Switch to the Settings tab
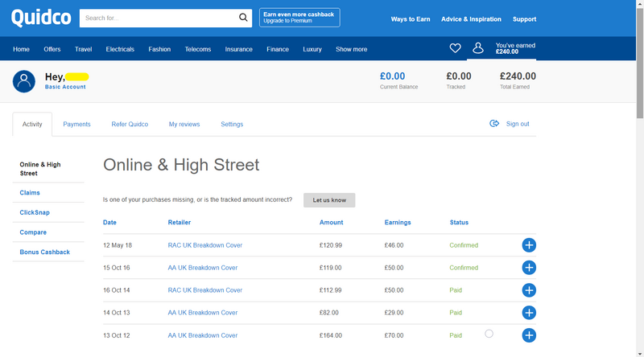Screen dimensions: 644x357 (x=232, y=124)
